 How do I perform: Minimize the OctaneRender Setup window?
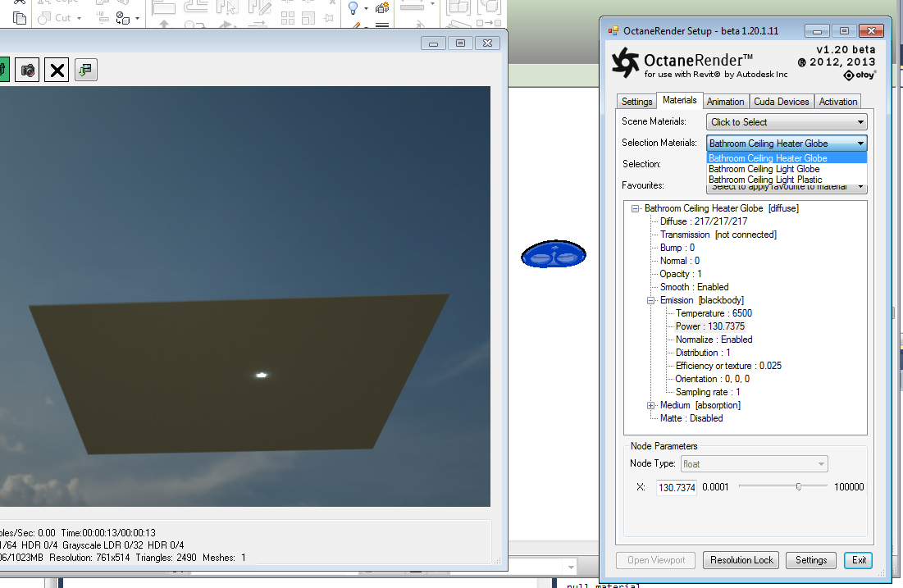pos(817,31)
